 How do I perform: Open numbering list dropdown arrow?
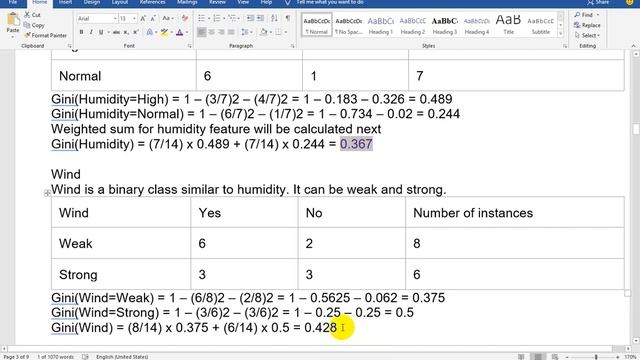point(224,18)
